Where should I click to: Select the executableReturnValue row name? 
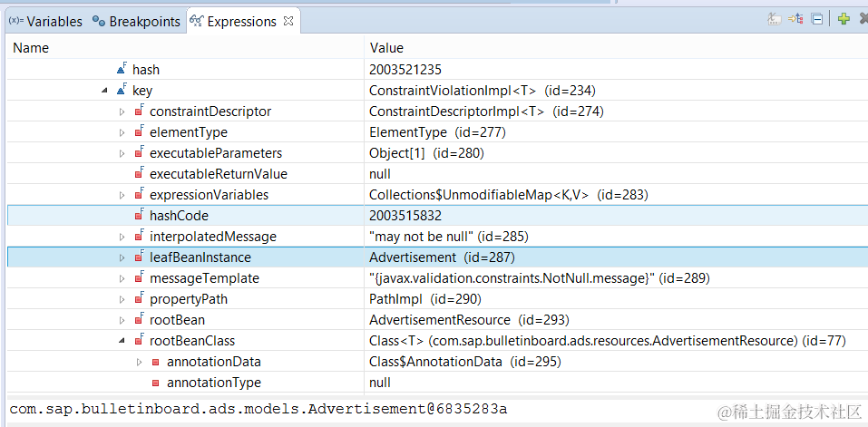click(x=219, y=174)
